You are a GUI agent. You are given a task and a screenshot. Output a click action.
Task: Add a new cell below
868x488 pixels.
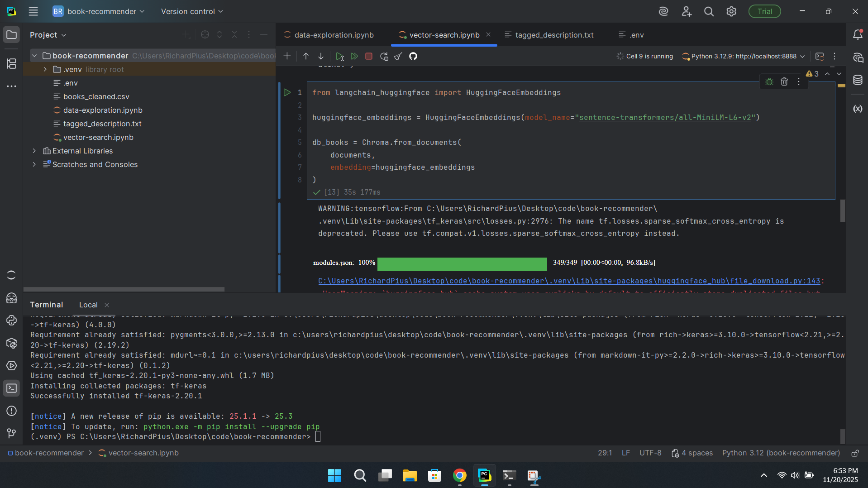click(x=287, y=57)
